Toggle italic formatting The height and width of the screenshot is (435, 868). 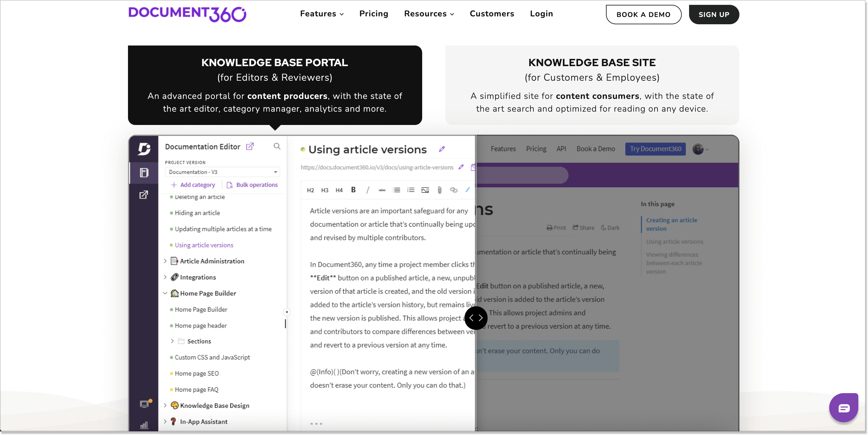click(368, 190)
